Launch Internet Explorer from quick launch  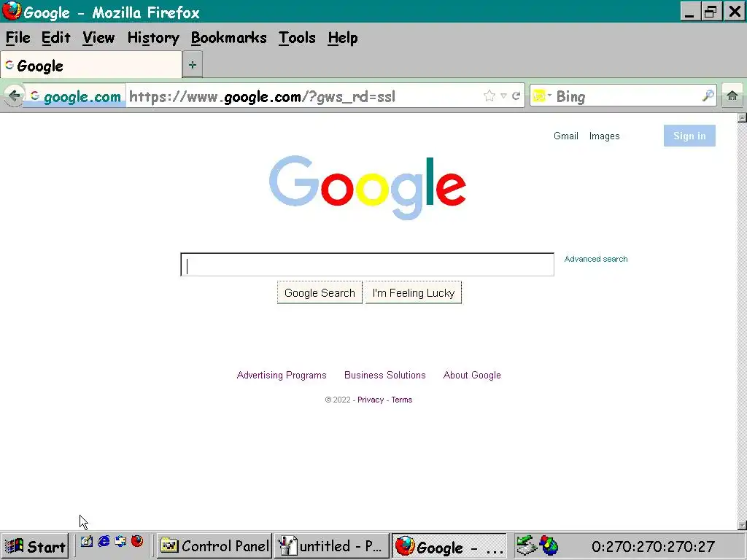(104, 542)
